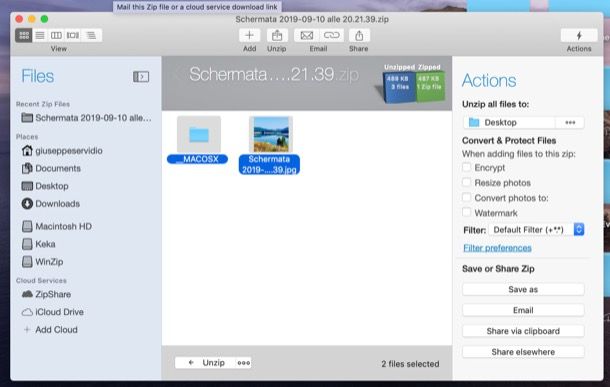
Task: Click the Unzip toolbar icon
Action: 277,35
